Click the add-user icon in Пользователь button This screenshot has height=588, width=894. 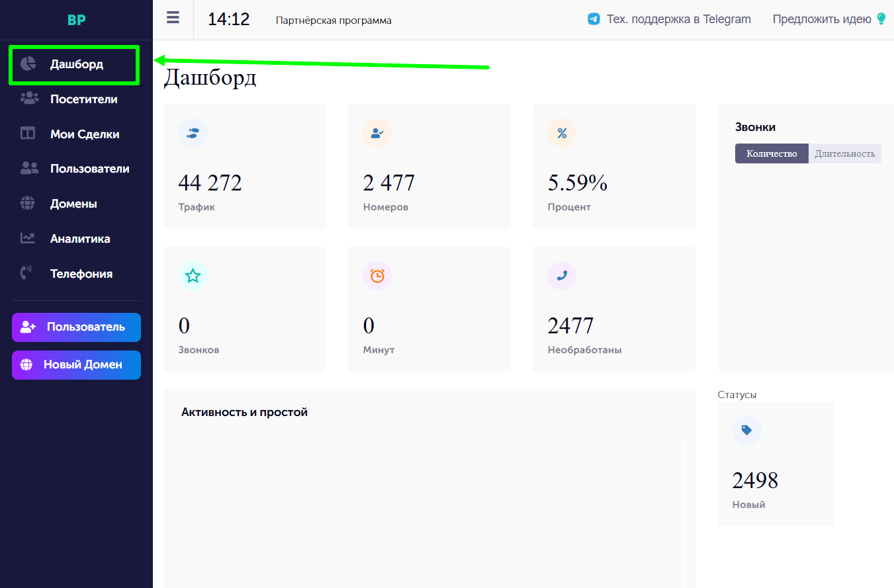point(28,327)
